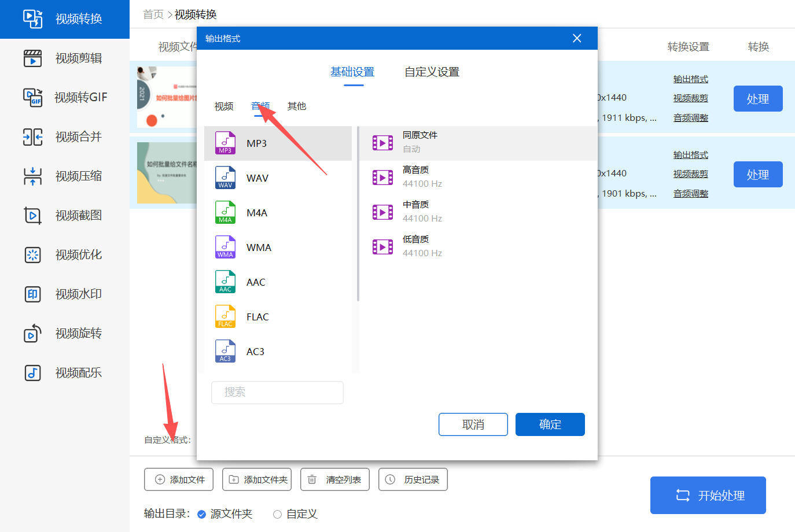Select the 视频水印 tool
This screenshot has width=795, height=532.
coord(65,294)
